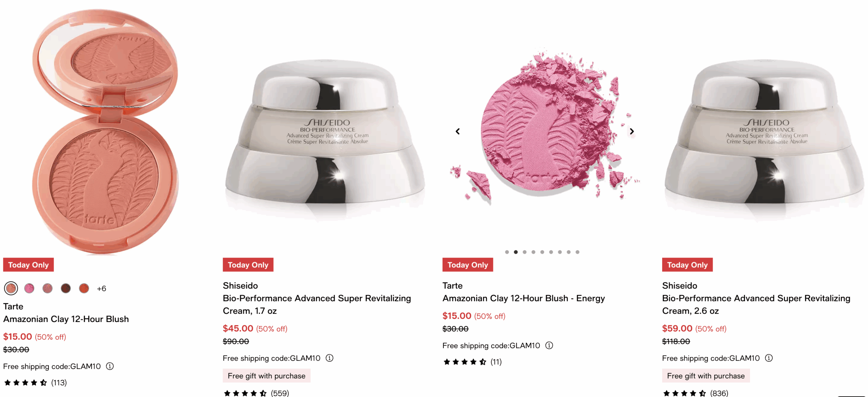Click the previous image arrow on Tarte Energy blush
The height and width of the screenshot is (397, 868).
[x=458, y=131]
